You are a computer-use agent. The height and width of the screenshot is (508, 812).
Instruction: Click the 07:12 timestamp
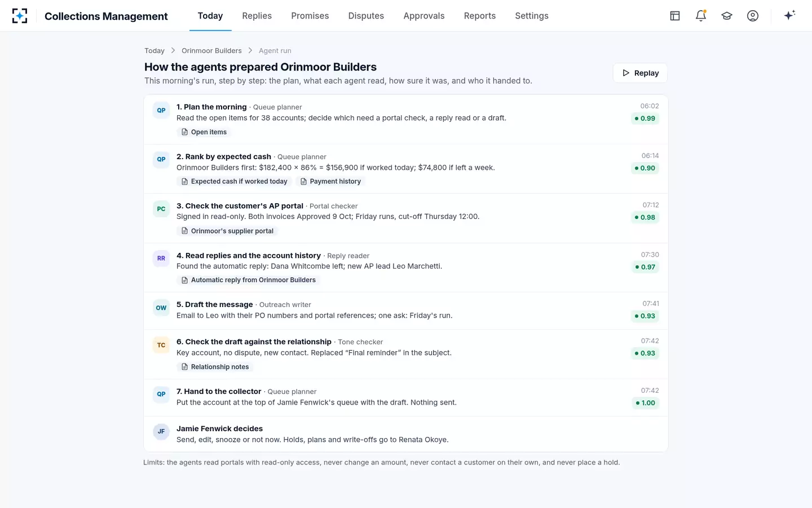click(x=651, y=205)
